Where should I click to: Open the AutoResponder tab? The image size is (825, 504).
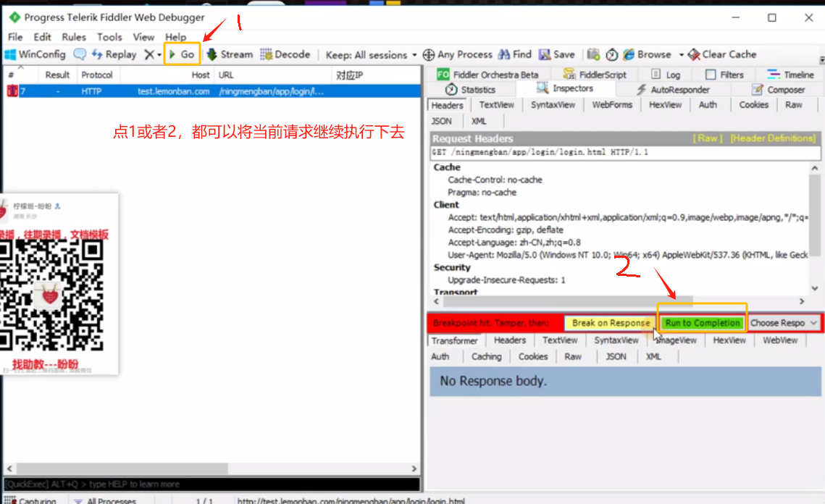tap(673, 90)
